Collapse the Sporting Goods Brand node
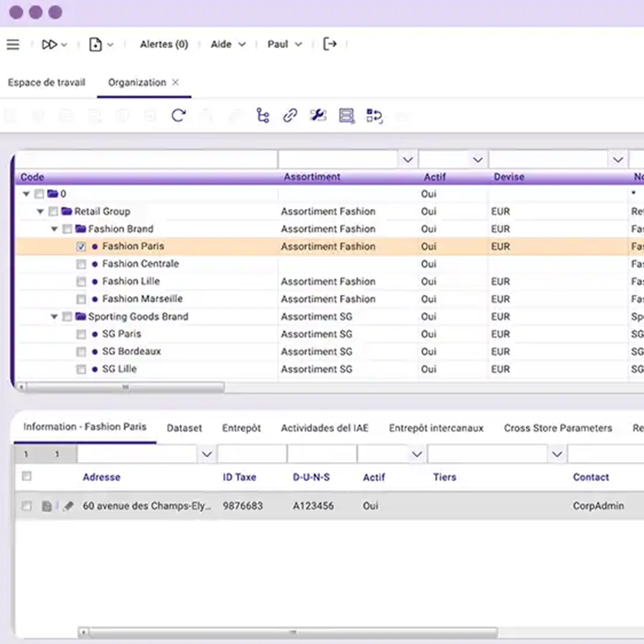Screen dimensions: 644x644 54,316
